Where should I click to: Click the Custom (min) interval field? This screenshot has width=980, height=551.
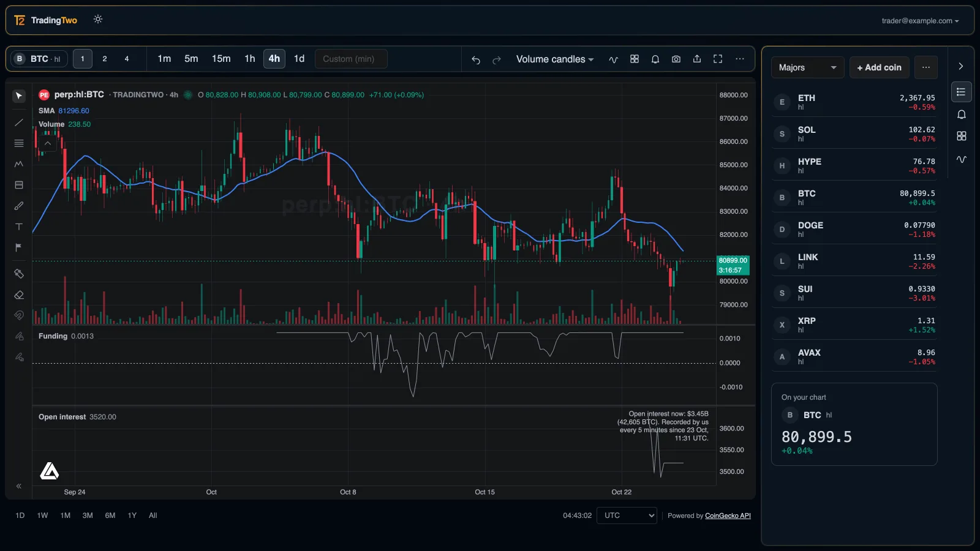pos(351,59)
